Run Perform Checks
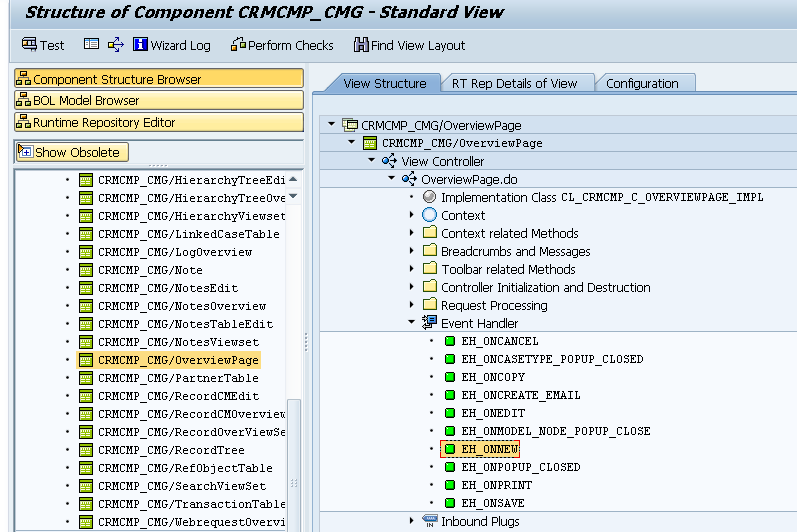Image resolution: width=797 pixels, height=532 pixels. click(280, 45)
